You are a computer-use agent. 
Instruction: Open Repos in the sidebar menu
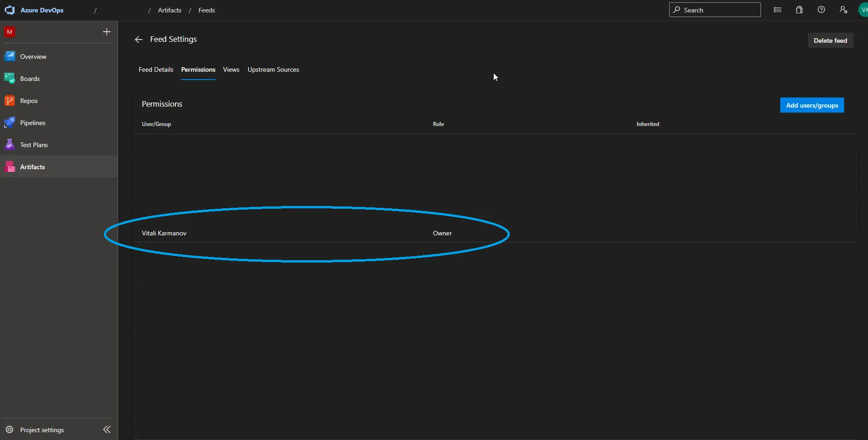59,101
